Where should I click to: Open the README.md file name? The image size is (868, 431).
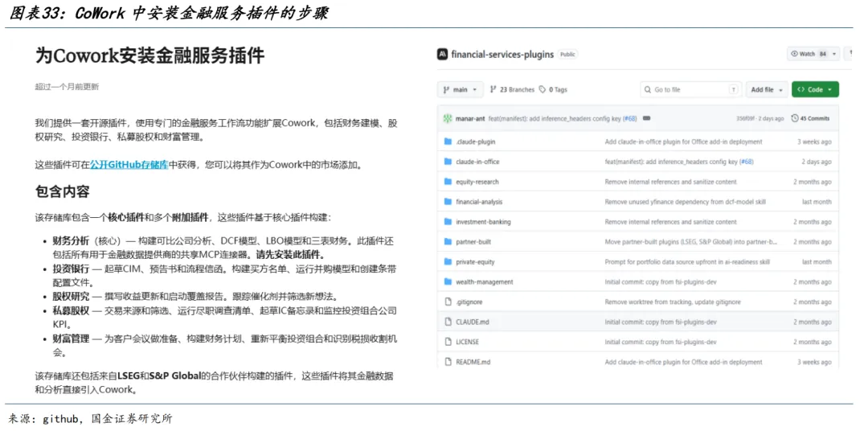click(x=473, y=362)
